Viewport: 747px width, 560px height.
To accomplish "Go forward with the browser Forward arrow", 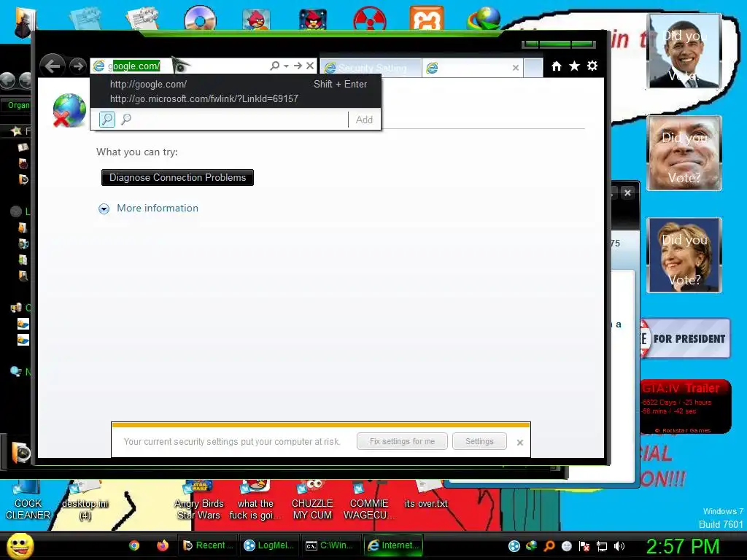I will pos(77,66).
